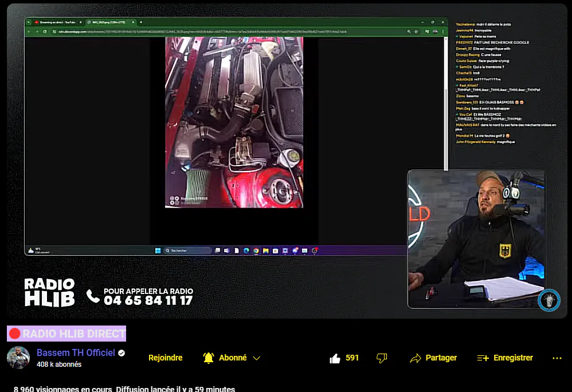Click the MAUVAIS RAT chat message
Viewport: 572px width, 392px height.
tap(506, 127)
